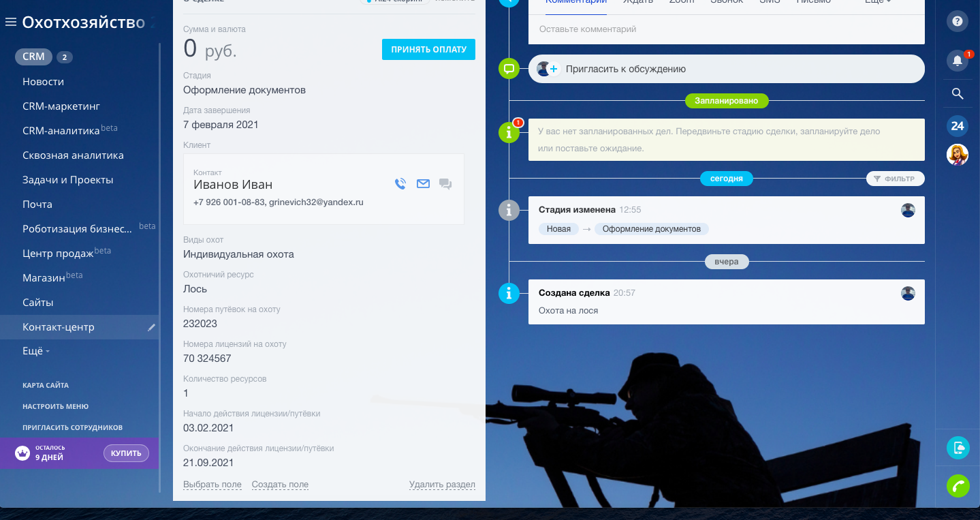
Task: Open CRM-маркетинг menu item
Action: (x=61, y=106)
